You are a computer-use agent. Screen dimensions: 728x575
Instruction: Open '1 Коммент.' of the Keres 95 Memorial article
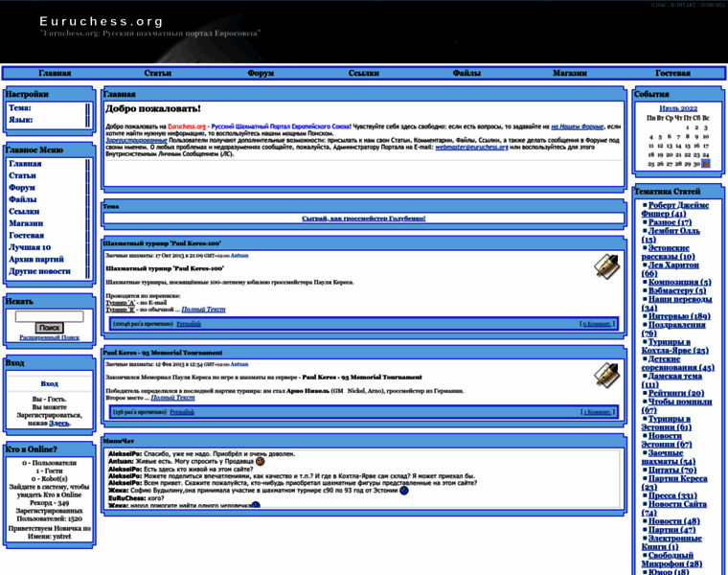598,412
